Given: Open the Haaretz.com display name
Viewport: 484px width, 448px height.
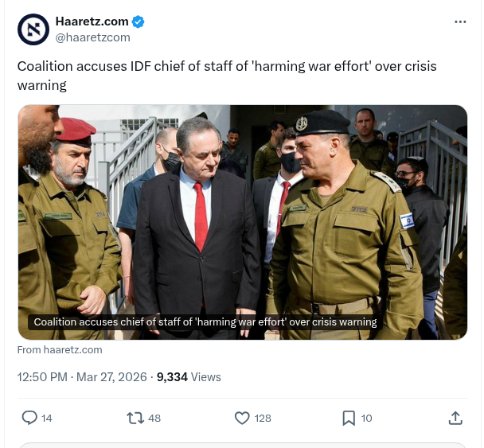Looking at the screenshot, I should pos(92,21).
